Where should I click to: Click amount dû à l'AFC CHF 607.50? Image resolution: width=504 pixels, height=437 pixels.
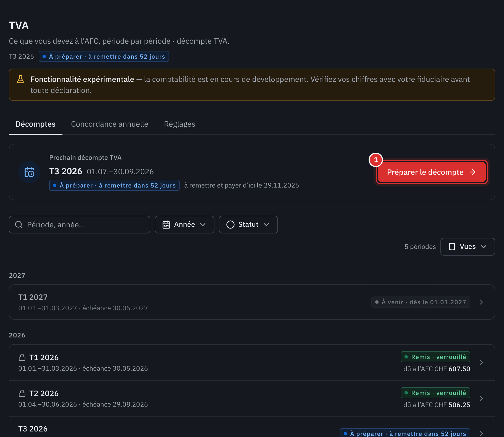click(437, 369)
